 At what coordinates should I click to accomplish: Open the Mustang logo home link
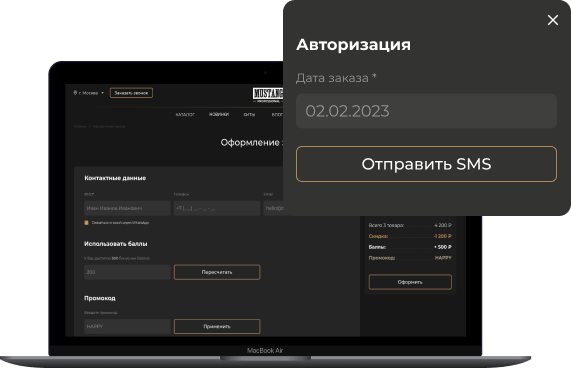click(x=268, y=95)
